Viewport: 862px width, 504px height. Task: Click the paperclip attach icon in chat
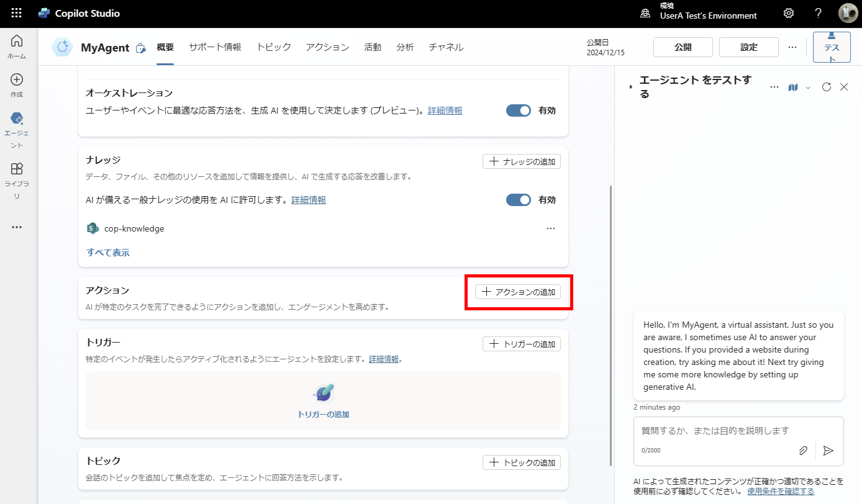pos(803,451)
